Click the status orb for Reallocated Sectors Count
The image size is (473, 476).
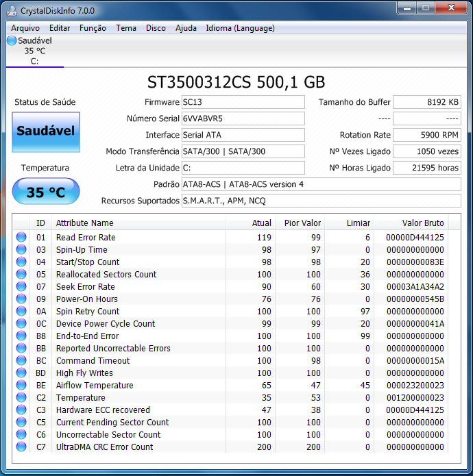click(x=21, y=274)
